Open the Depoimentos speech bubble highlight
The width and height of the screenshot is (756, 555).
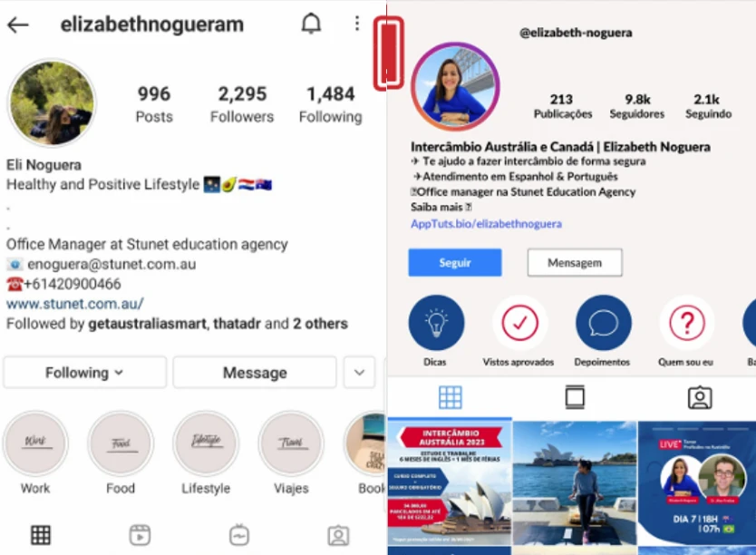click(x=603, y=322)
